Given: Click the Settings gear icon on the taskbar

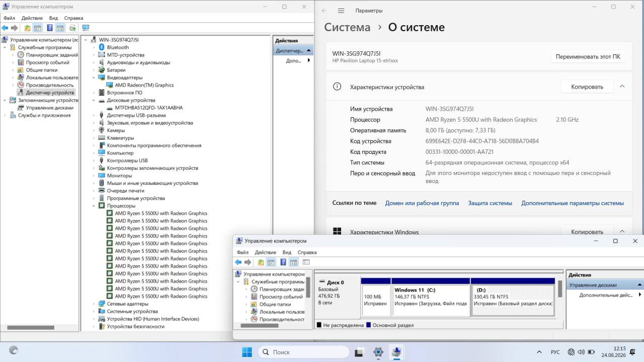Looking at the screenshot, I should click(x=378, y=352).
